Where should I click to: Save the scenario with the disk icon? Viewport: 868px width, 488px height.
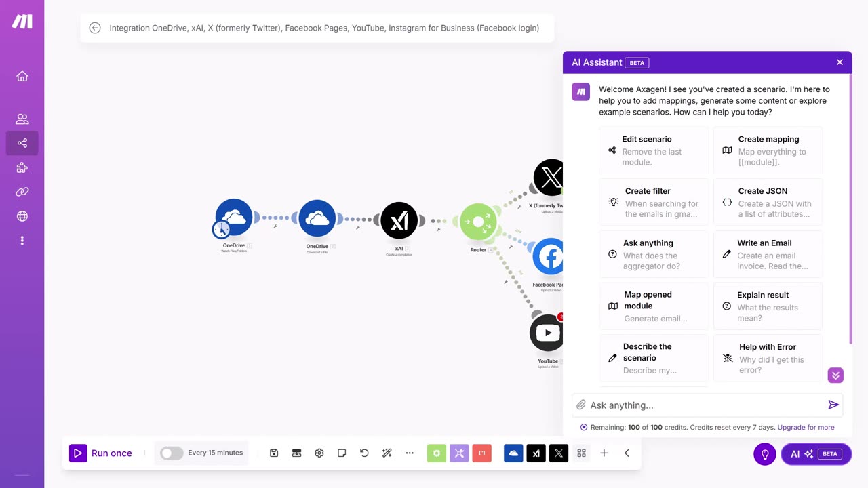pos(274,453)
